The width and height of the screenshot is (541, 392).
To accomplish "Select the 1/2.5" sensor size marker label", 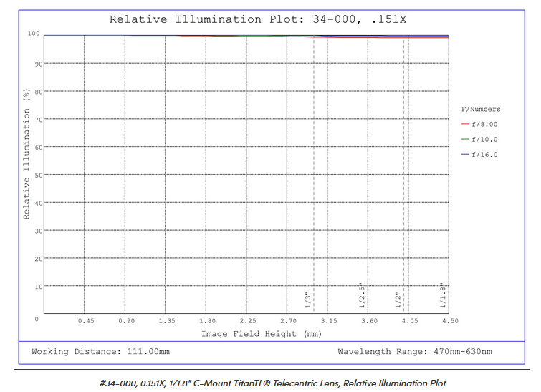I will 362,296.
